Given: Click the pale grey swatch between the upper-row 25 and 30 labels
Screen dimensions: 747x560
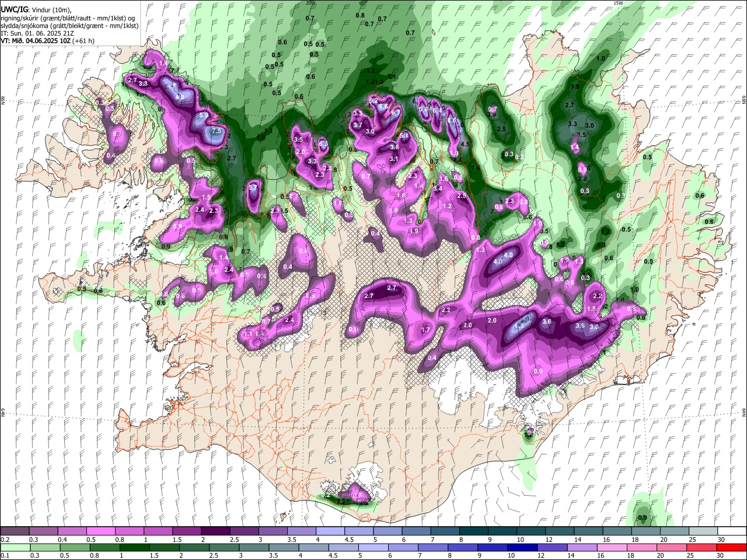Looking at the screenshot, I should [x=703, y=531].
